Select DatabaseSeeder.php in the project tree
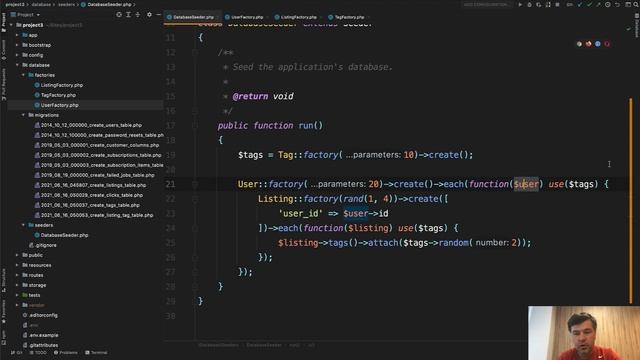Viewport: 640px width, 360px height. (x=64, y=235)
